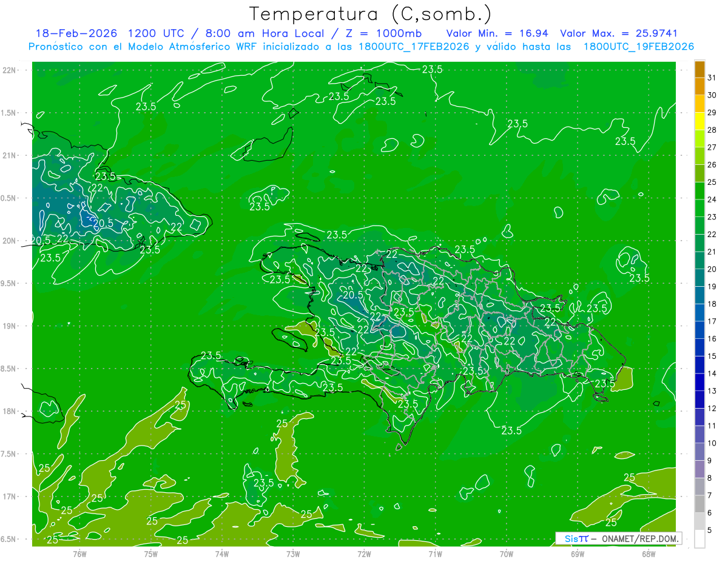The height and width of the screenshot is (562, 728).
Task: Click the 'Valor Min. = 16.94' readout
Action: [x=499, y=33]
